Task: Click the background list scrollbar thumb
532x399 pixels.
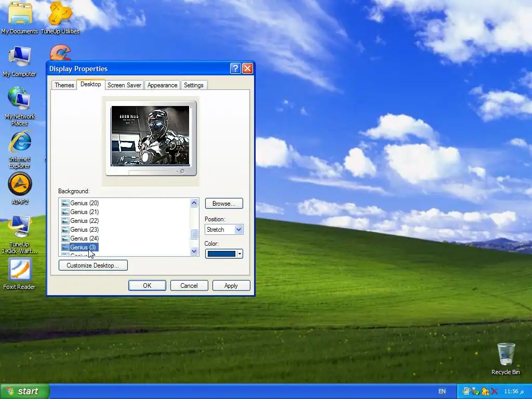Action: [x=194, y=234]
